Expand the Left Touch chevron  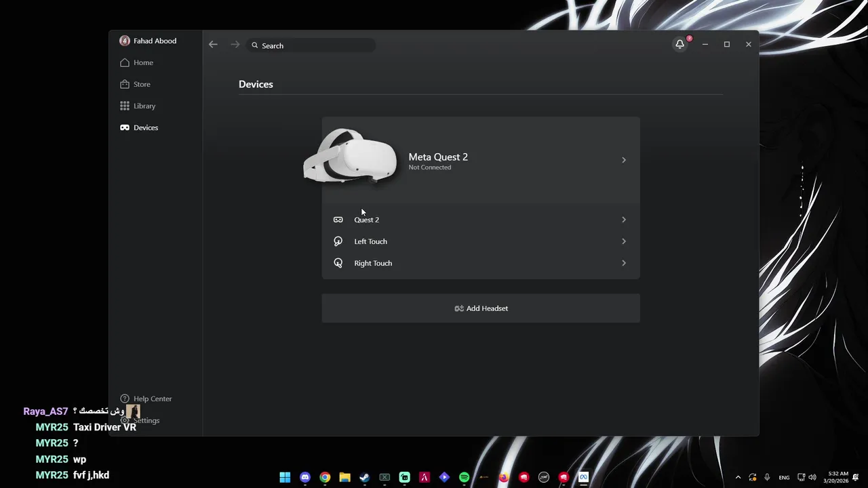coord(624,241)
